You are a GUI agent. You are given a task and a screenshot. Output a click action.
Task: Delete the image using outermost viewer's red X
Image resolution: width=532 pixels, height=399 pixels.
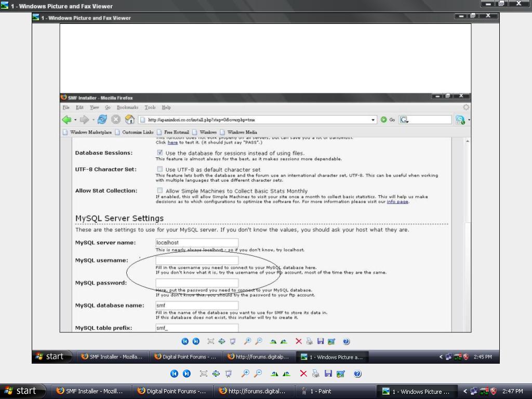click(303, 374)
